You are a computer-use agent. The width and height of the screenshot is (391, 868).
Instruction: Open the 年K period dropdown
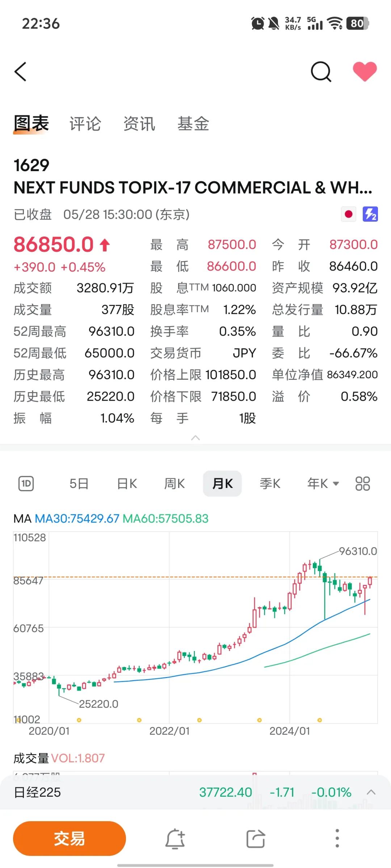click(x=323, y=484)
